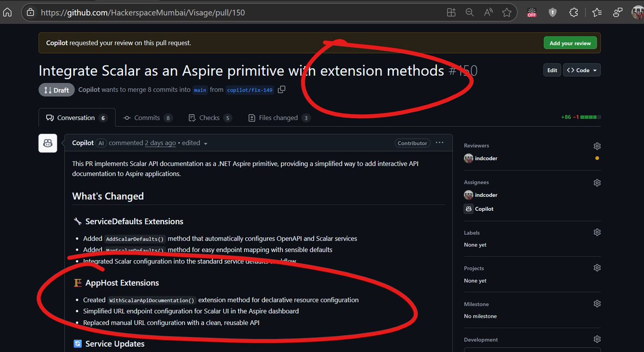Screen dimensions: 644x352
Task: Click the Copilot avatar icon beside comment
Action: point(48,143)
